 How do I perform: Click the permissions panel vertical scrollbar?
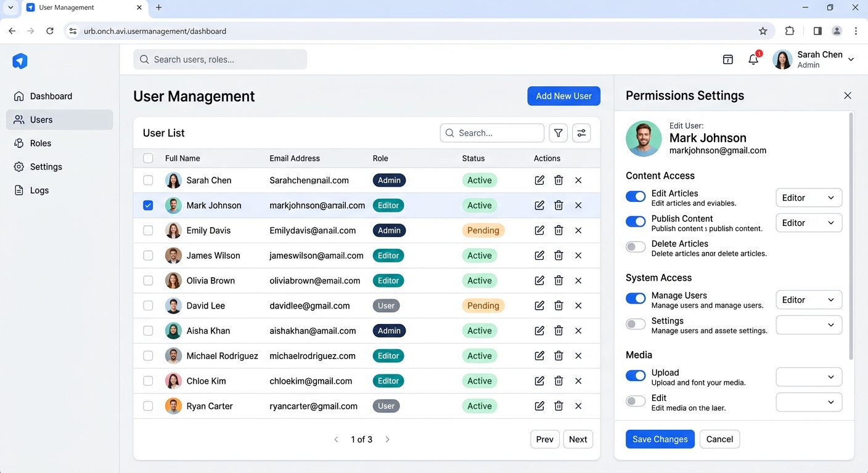(851, 234)
